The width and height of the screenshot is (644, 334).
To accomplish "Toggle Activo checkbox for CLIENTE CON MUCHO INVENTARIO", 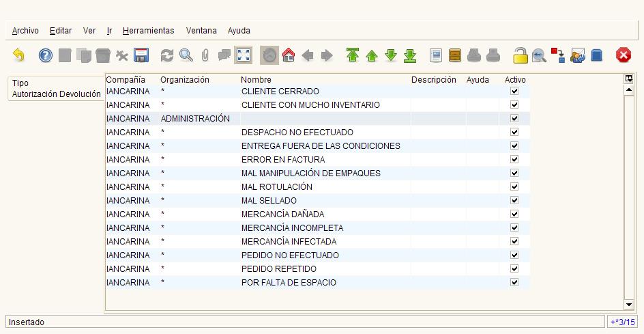I will click(514, 105).
